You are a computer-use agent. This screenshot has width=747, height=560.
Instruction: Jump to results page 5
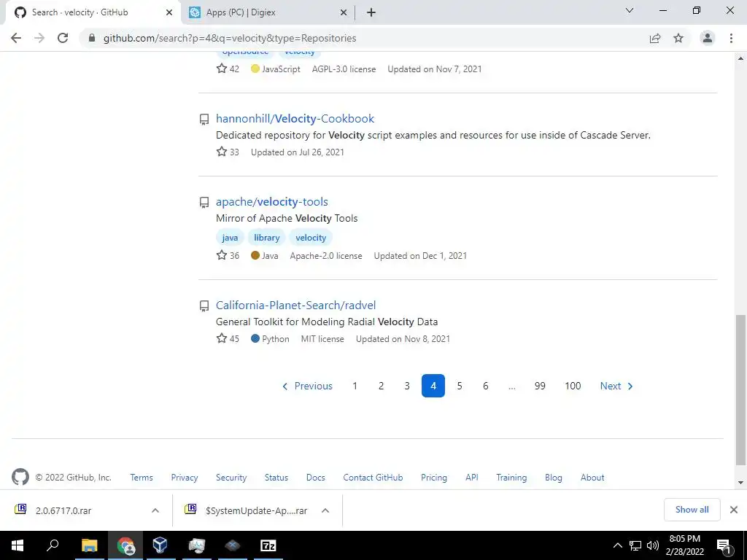460,386
